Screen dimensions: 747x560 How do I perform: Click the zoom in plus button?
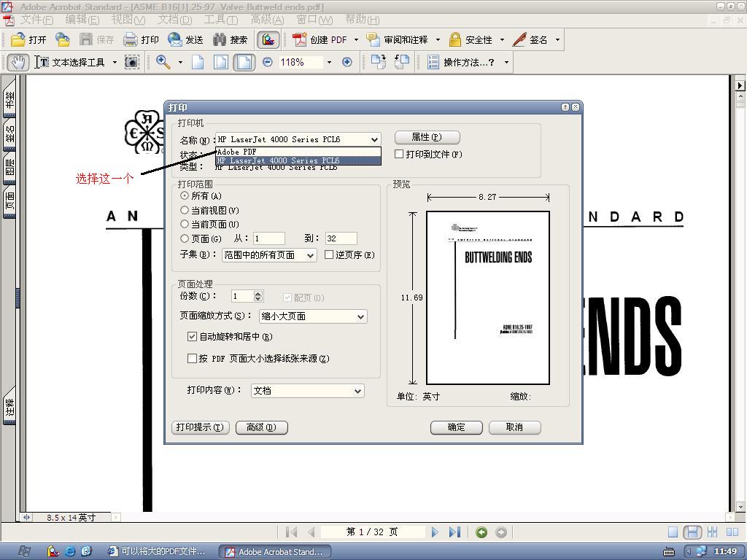pyautogui.click(x=347, y=63)
